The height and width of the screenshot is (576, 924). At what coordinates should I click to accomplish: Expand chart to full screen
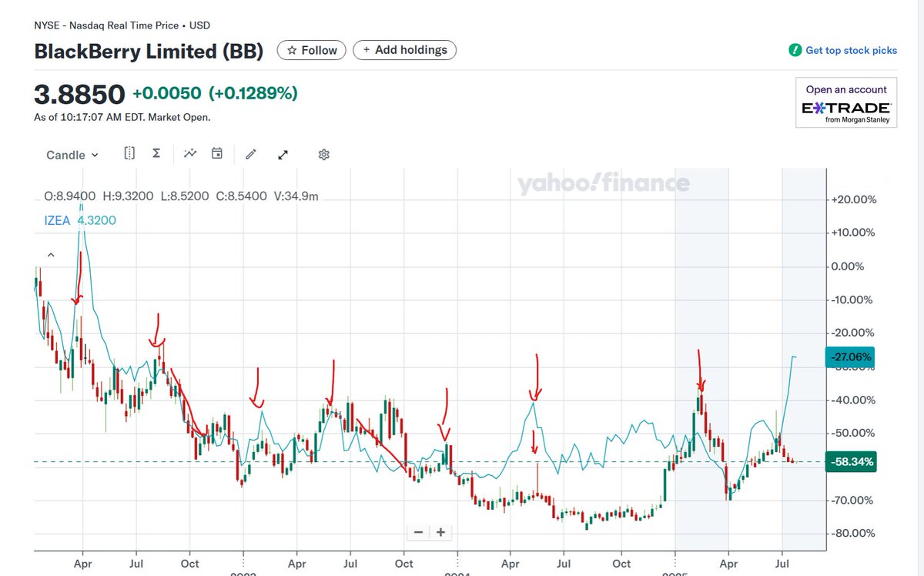pyautogui.click(x=283, y=155)
